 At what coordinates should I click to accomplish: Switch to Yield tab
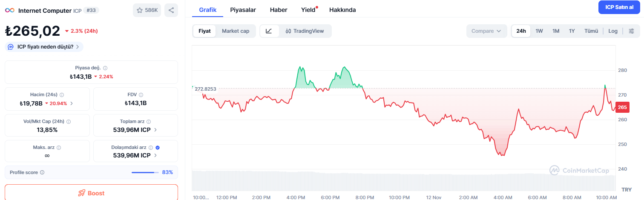(308, 10)
